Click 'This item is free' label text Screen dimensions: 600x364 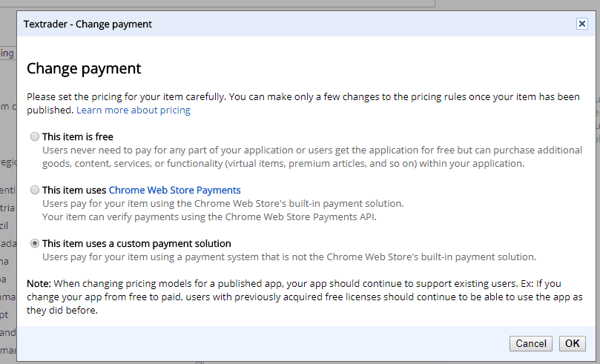coord(78,137)
